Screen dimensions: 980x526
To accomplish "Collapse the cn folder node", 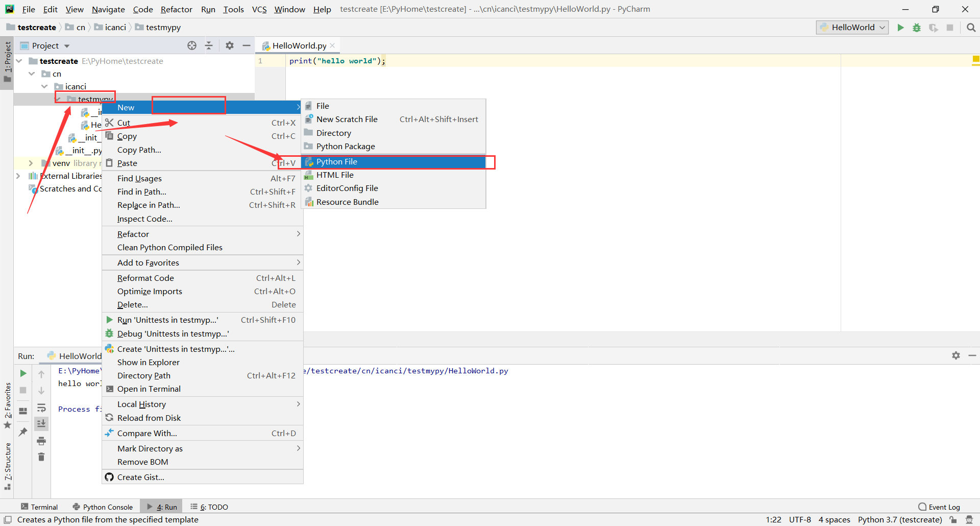I will pyautogui.click(x=32, y=74).
